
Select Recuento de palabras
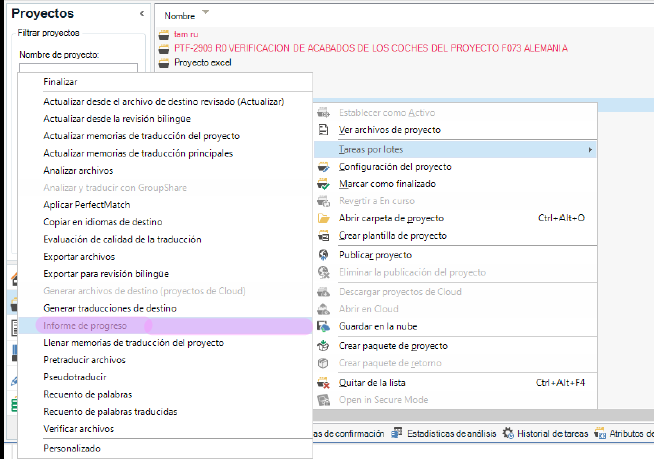point(165,395)
